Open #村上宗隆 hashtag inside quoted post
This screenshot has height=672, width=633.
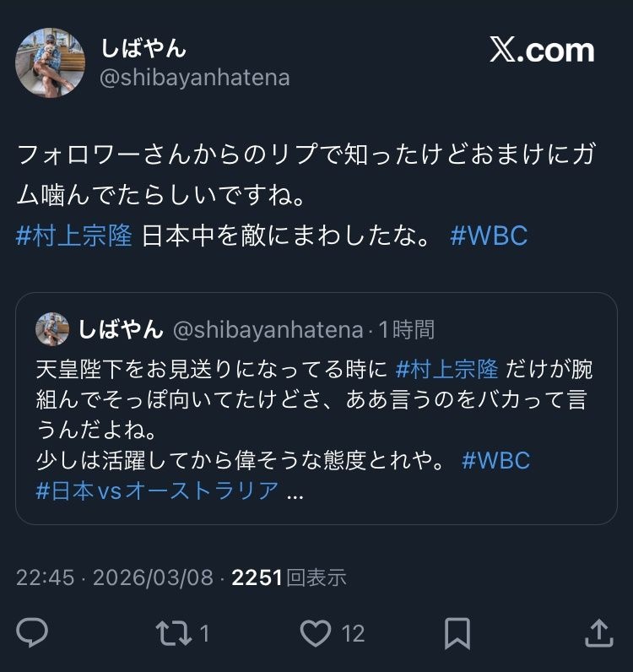pos(446,369)
